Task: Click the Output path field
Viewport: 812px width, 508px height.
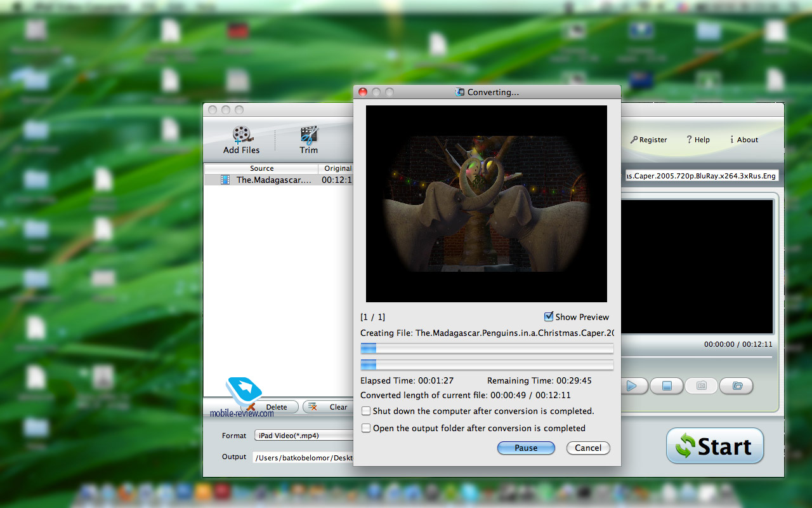Action: 303,457
